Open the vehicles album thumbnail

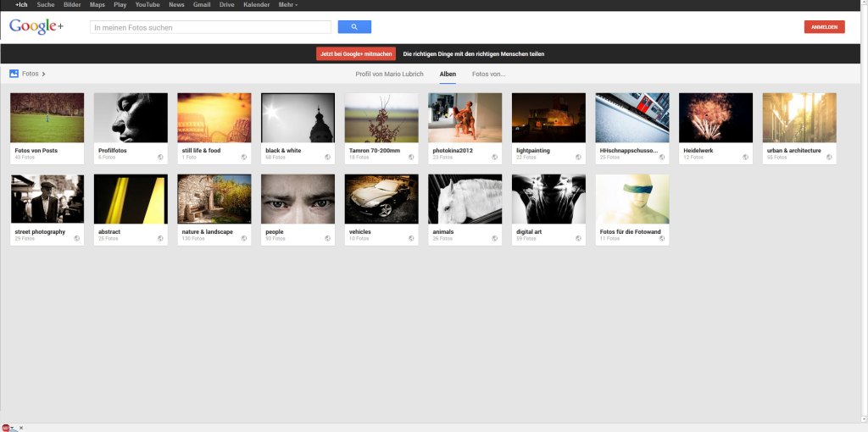point(381,199)
